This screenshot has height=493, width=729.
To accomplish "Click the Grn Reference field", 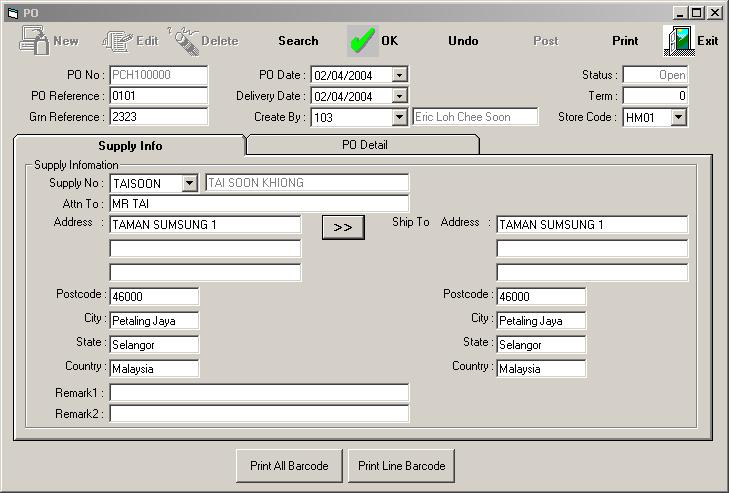I will [x=159, y=117].
